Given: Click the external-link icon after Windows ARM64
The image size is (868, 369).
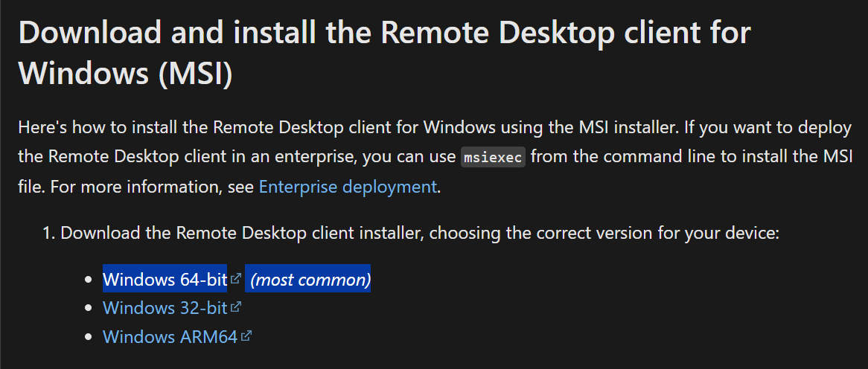Looking at the screenshot, I should (247, 336).
